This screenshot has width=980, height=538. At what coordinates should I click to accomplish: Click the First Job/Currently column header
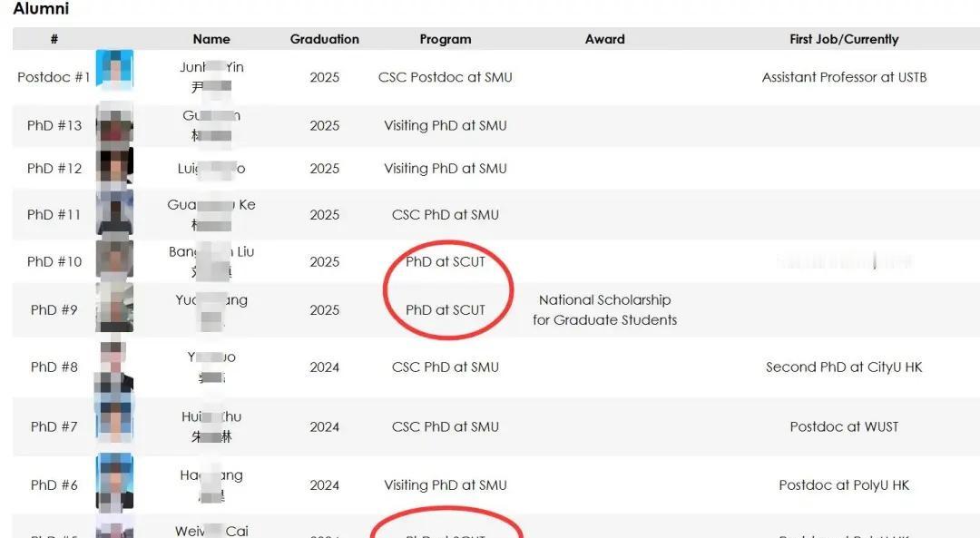844,39
